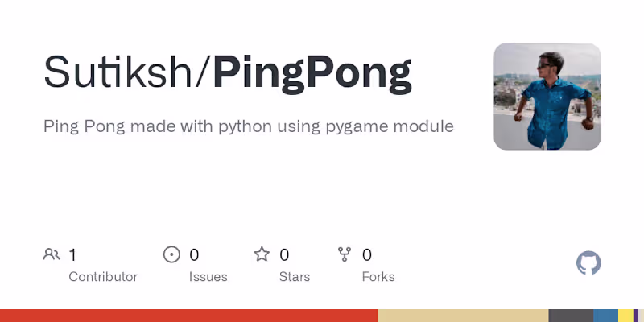Click the contributor count number 1
644x322 pixels.
click(72, 255)
